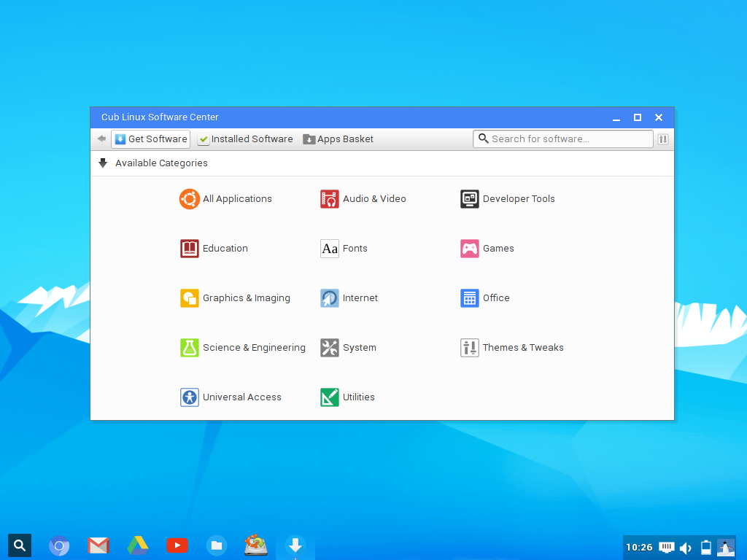Screen dimensions: 747x560
Task: Click the "Utilities" label
Action: pos(359,397)
